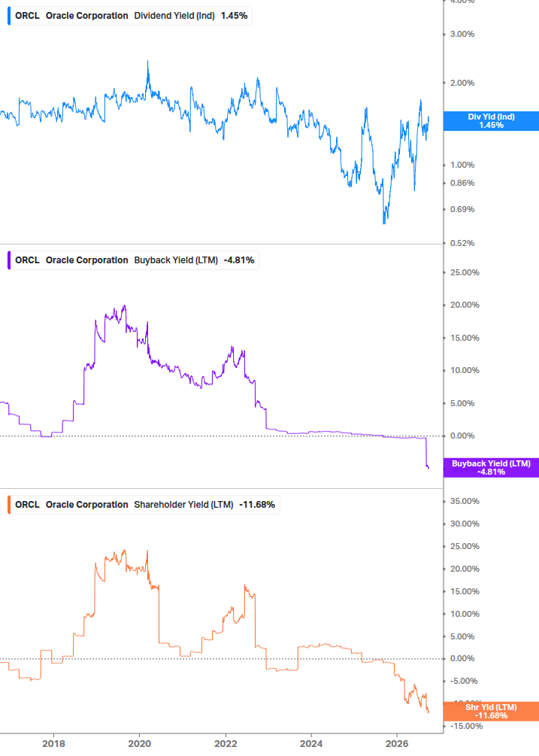
Task: Click the 2026 label on the time axis
Action: pos(397,743)
